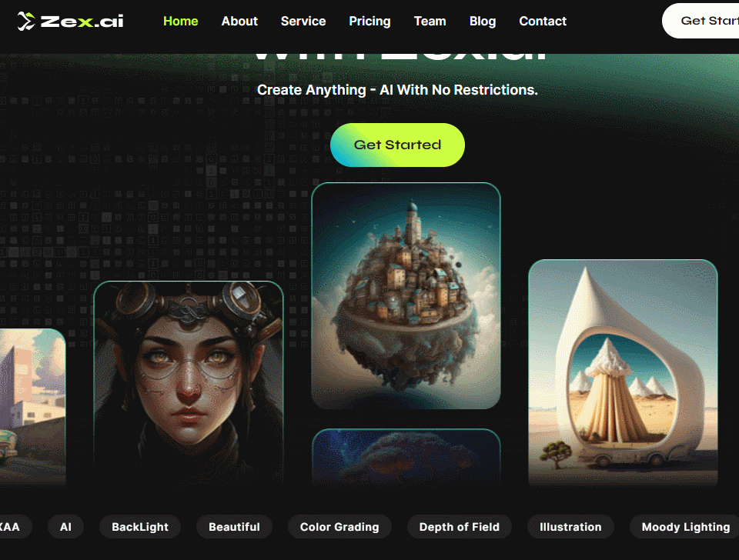This screenshot has height=560, width=739.
Task: Open the Team page link
Action: [430, 22]
